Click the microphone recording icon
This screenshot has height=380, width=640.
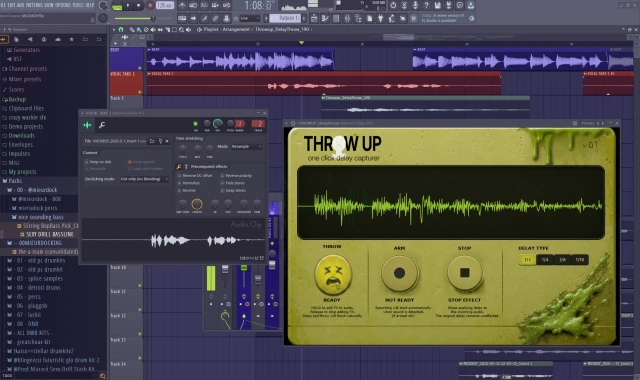415,5
